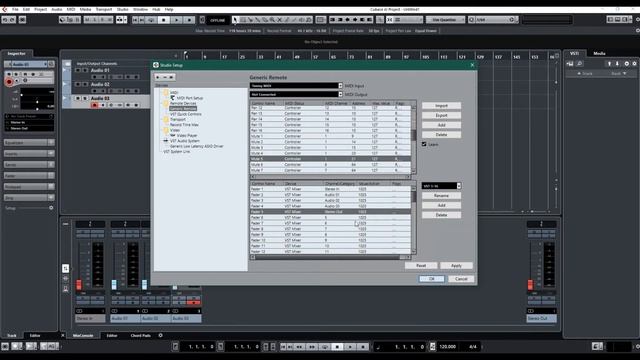The image size is (640, 360).
Task: Click Rename button beside lower table
Action: pos(441,196)
